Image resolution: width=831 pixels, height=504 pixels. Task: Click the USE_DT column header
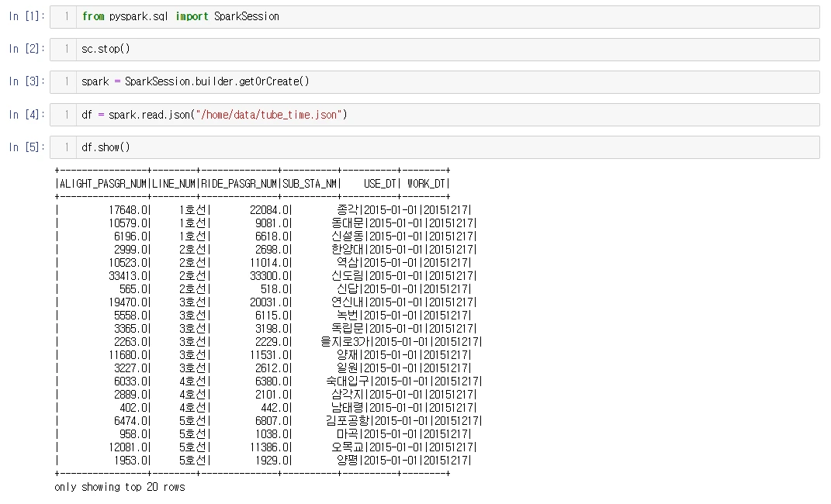click(x=380, y=184)
